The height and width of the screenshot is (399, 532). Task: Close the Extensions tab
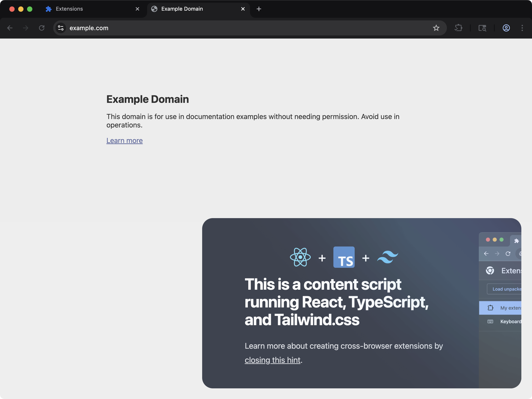(x=137, y=9)
